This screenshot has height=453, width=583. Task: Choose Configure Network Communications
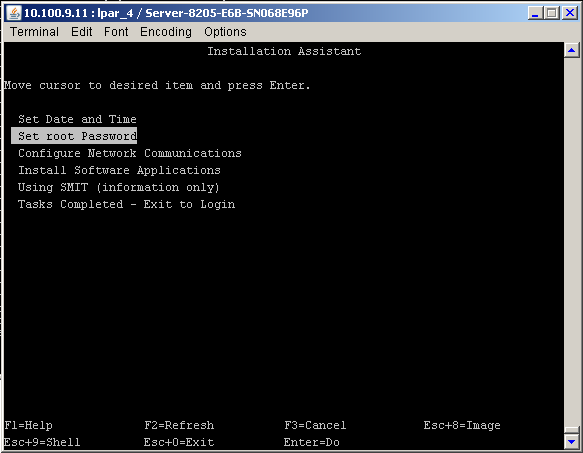130,153
